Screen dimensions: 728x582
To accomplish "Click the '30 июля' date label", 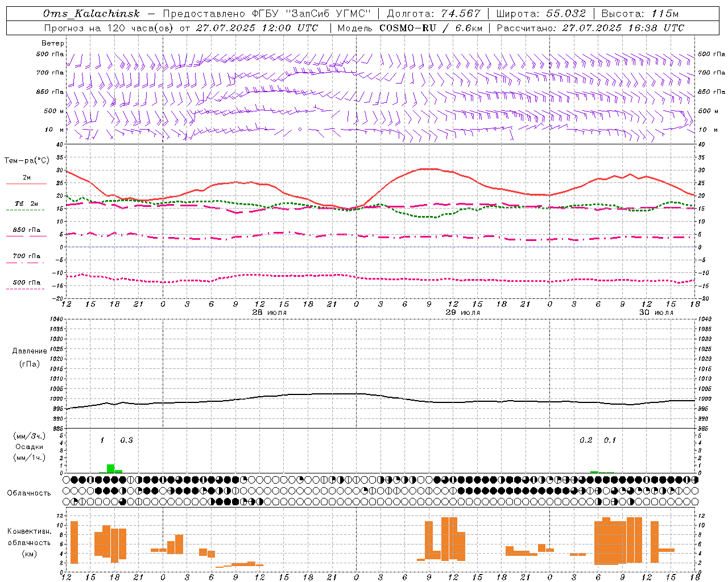I will tap(656, 313).
